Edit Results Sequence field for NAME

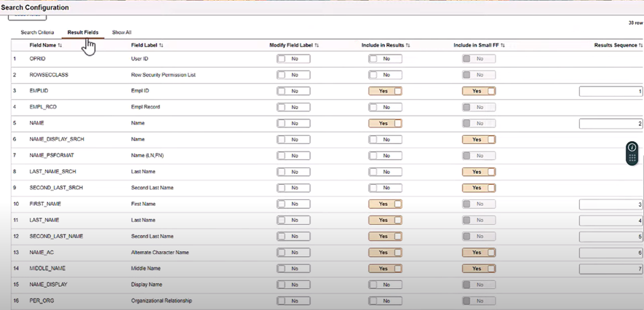pos(611,123)
